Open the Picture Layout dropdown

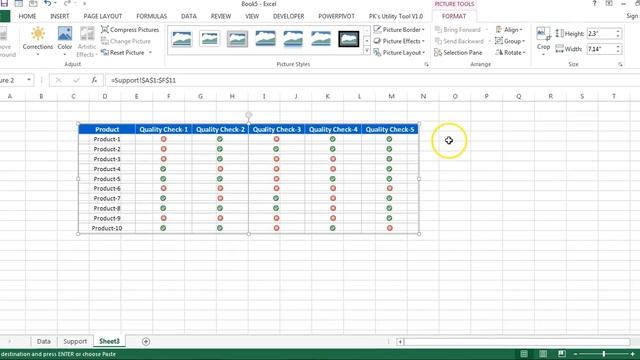click(x=399, y=53)
